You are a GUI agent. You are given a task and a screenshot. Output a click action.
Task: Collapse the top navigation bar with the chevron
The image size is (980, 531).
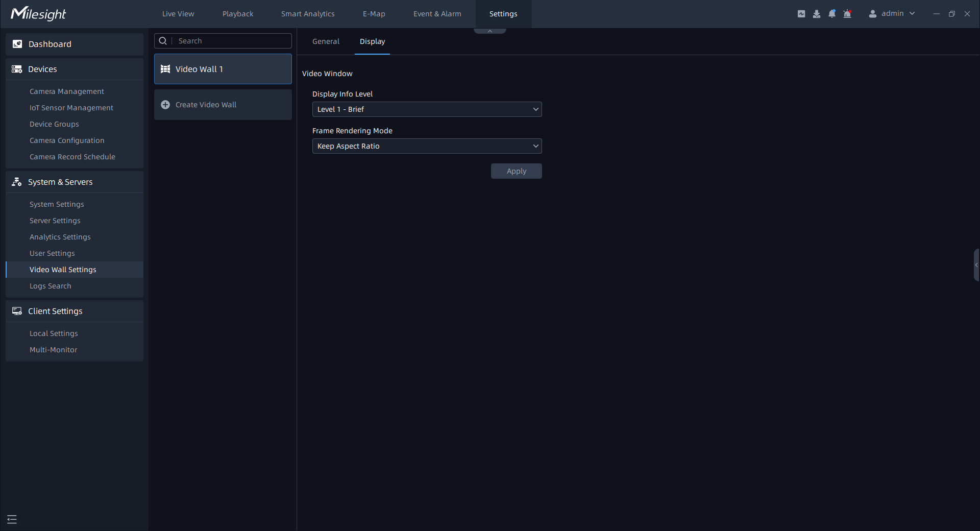[x=489, y=31]
